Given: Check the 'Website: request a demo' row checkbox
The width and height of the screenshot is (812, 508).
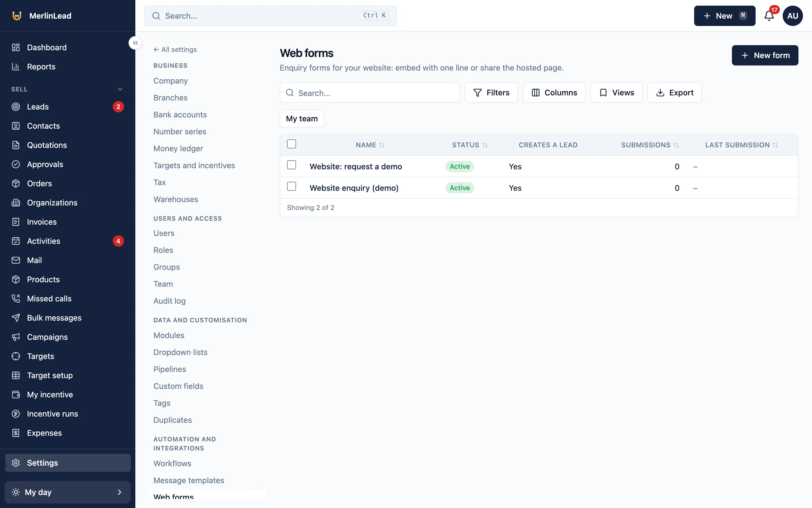Looking at the screenshot, I should click(x=291, y=165).
